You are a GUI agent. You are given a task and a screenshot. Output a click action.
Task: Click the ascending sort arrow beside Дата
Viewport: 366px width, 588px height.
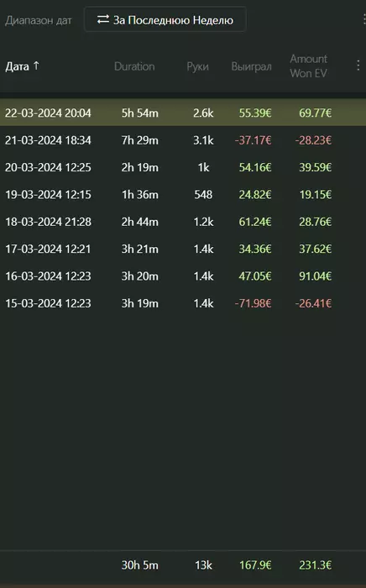(x=36, y=66)
